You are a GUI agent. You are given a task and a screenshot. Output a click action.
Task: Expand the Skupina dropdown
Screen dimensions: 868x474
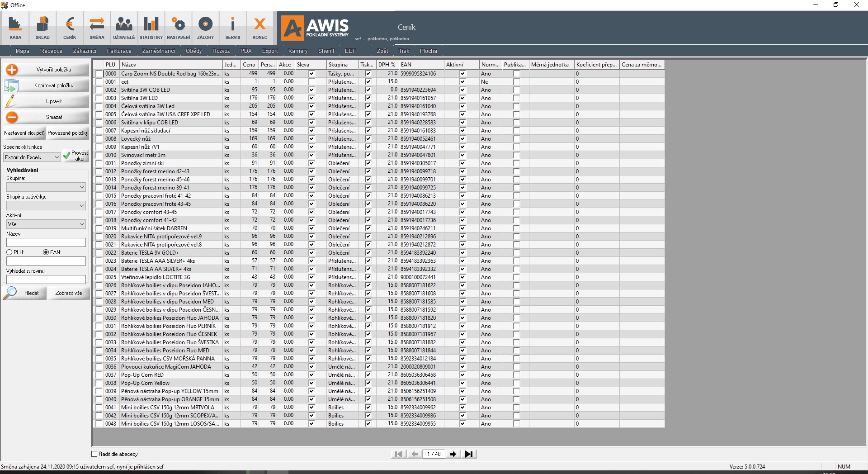(x=46, y=187)
